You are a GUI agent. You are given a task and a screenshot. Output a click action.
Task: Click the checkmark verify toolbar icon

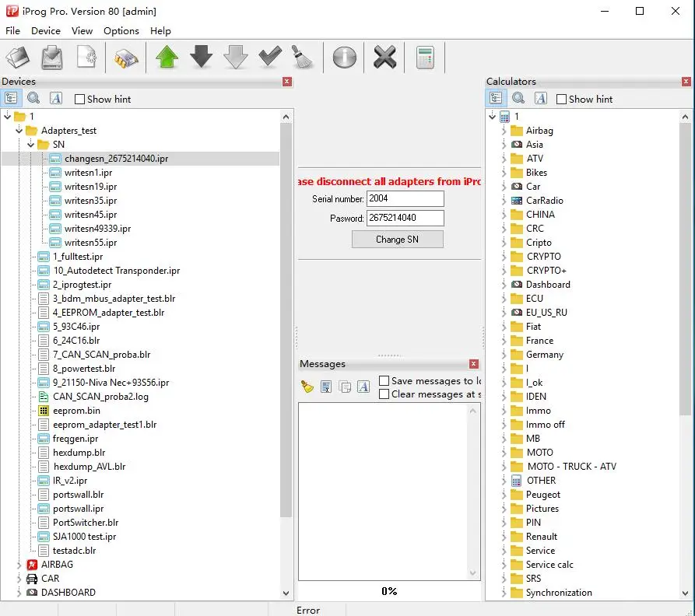(x=270, y=57)
